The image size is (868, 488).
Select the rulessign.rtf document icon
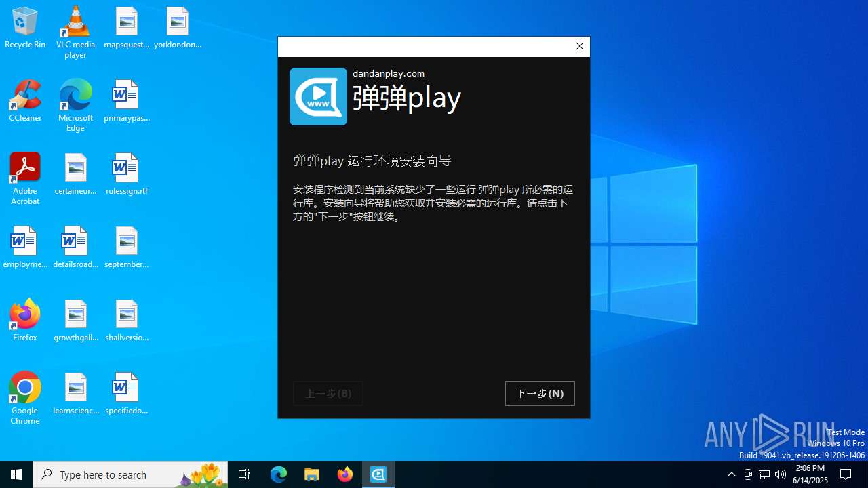coord(127,175)
